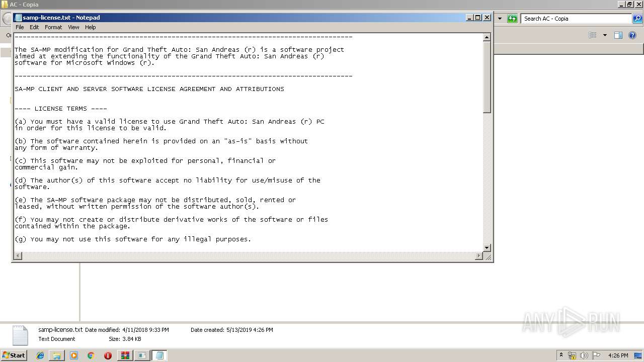Open the Action Center flag icon

point(596,355)
